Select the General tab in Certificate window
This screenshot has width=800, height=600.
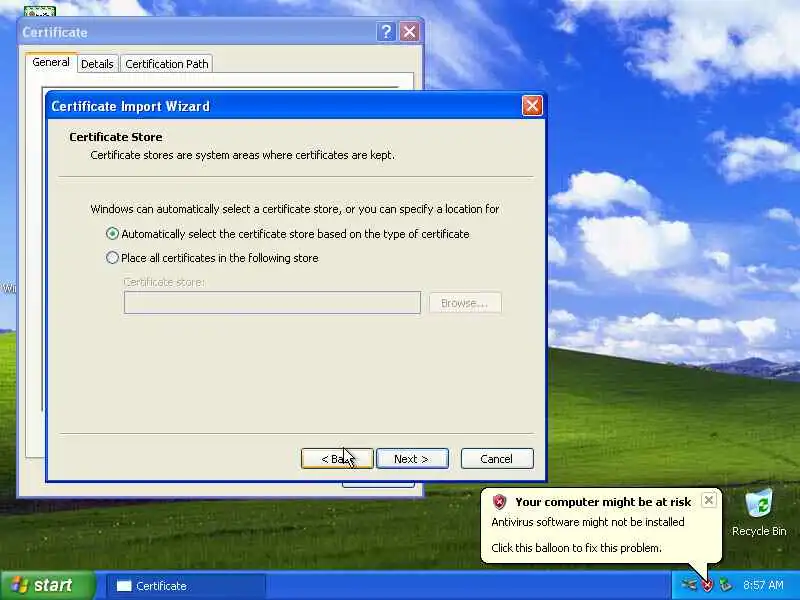(x=51, y=62)
